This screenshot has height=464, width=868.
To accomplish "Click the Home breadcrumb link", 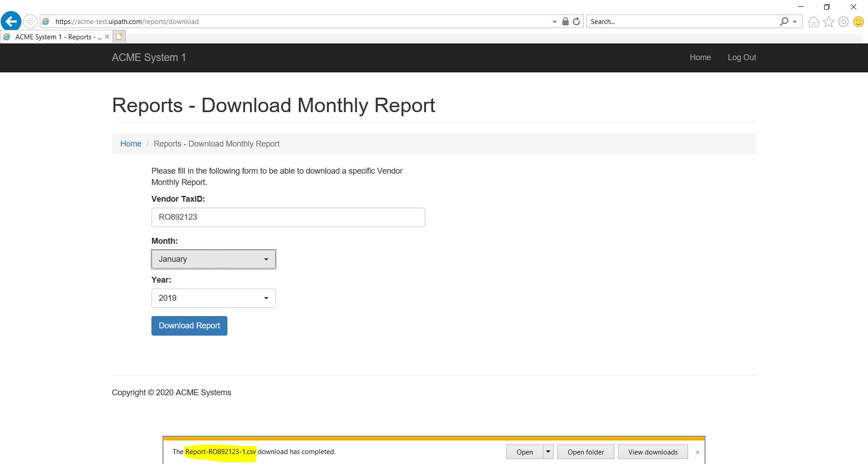I will coord(131,144).
